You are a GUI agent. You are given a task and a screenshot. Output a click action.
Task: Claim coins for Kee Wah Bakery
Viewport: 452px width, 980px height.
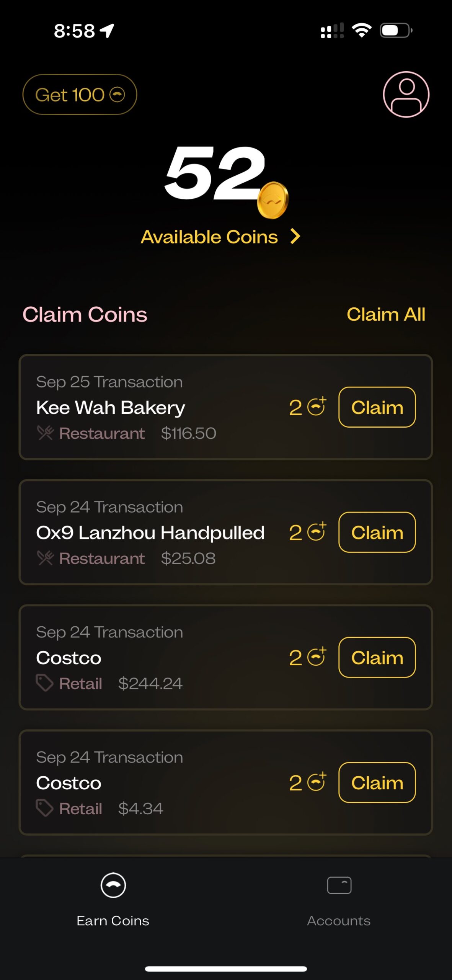[377, 407]
